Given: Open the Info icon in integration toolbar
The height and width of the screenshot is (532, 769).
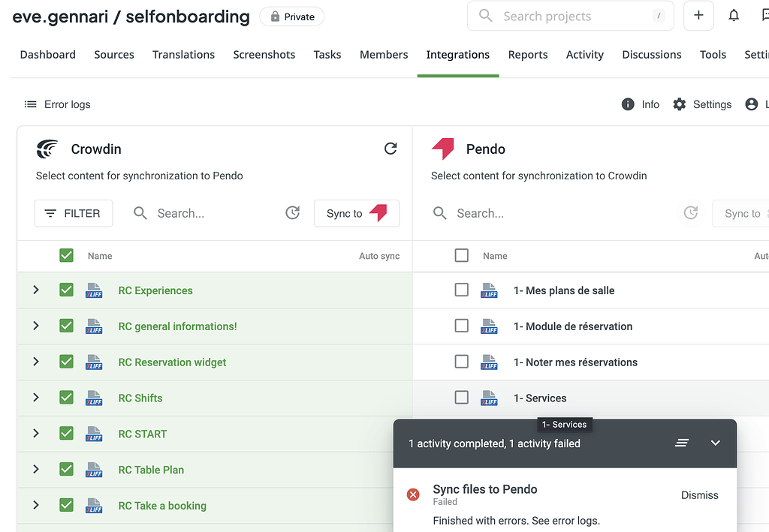Looking at the screenshot, I should click(x=628, y=104).
